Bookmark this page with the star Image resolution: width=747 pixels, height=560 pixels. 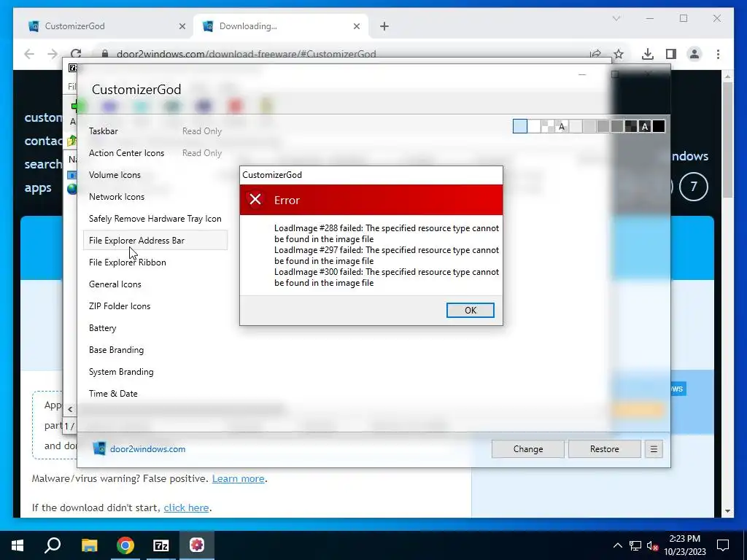pyautogui.click(x=619, y=54)
